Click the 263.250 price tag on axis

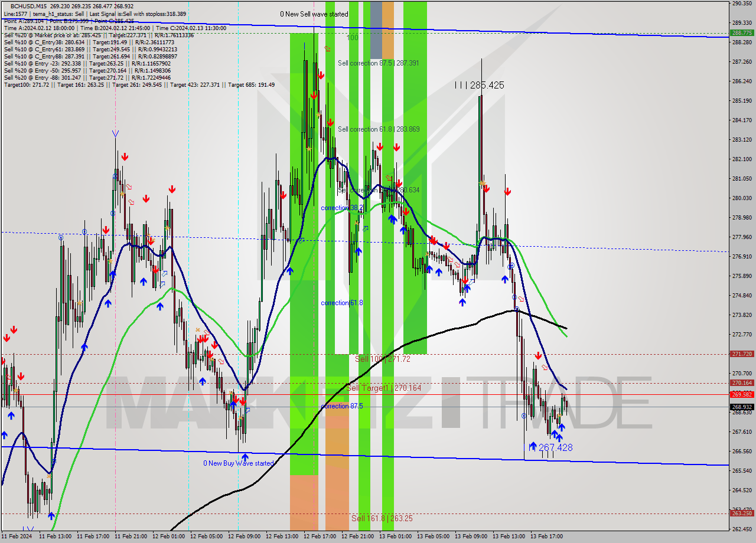coord(742,513)
